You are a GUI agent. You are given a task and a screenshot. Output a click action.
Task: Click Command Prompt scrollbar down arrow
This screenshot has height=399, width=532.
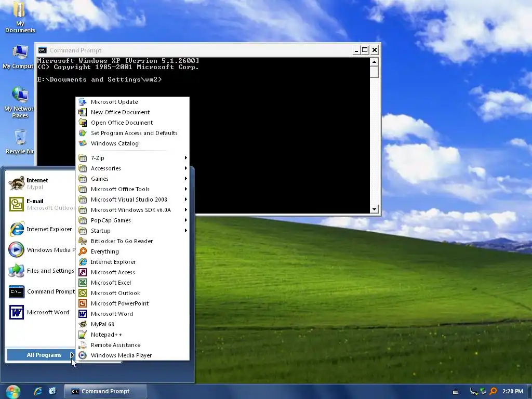(374, 209)
